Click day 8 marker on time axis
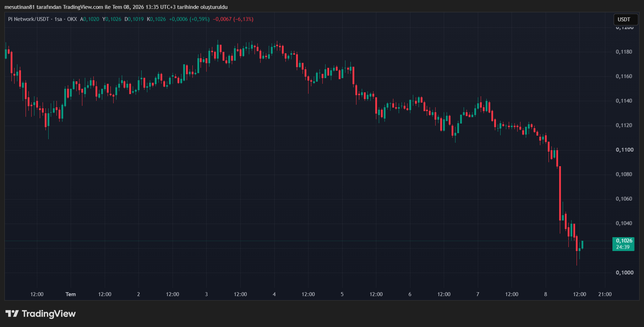This screenshot has height=327, width=644. point(546,294)
